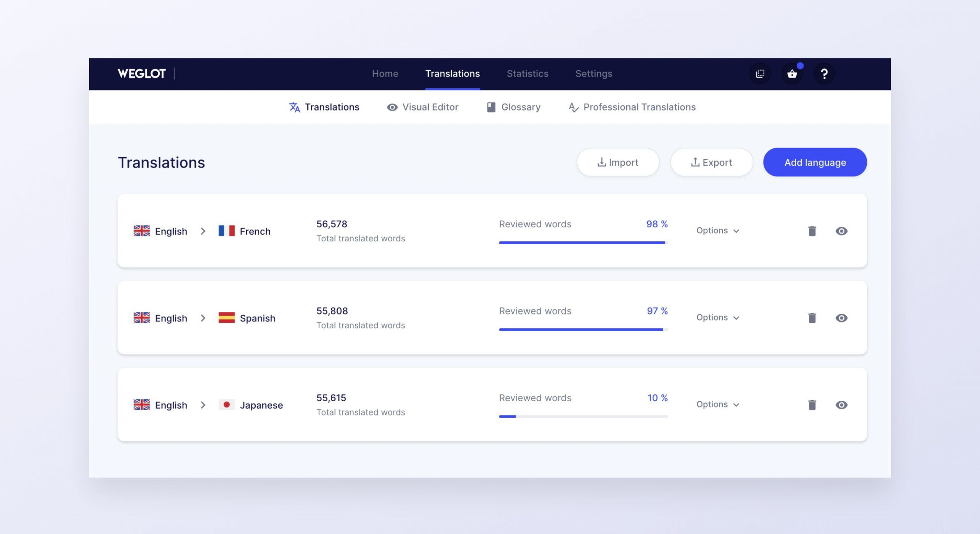Switch to the Visual Editor tab
The image size is (980, 534).
423,107
